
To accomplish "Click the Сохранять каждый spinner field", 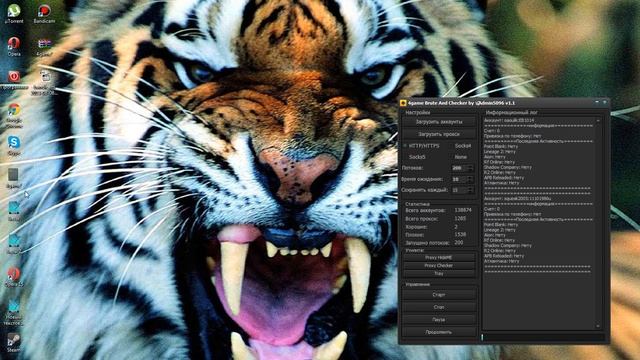I will click(x=462, y=190).
